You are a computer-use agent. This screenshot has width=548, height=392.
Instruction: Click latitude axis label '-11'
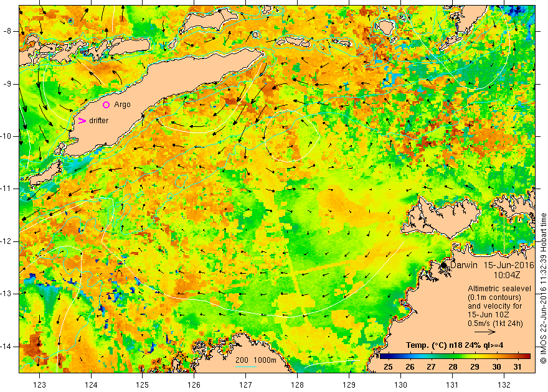point(6,189)
